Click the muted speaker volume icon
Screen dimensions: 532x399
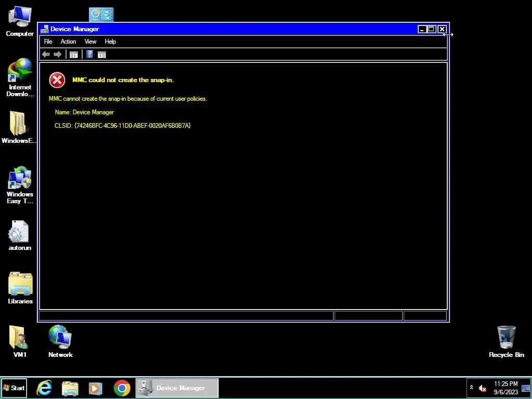[x=483, y=388]
